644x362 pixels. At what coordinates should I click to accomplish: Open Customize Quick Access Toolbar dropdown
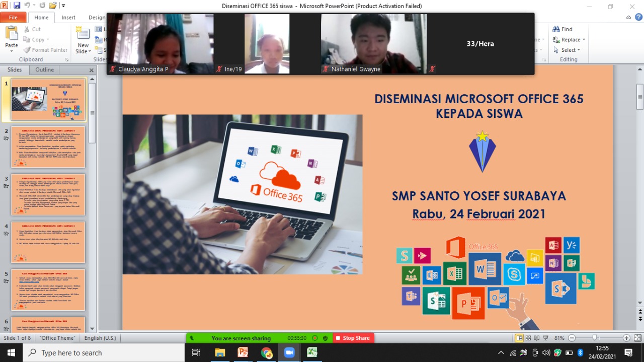[x=63, y=6]
